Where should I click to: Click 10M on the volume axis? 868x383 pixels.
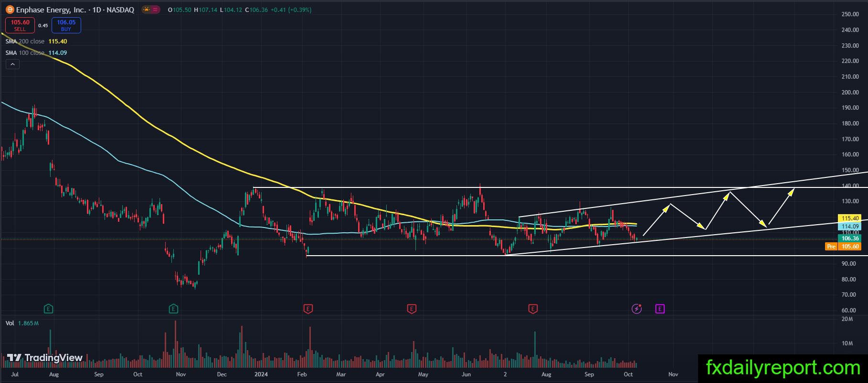(x=847, y=343)
